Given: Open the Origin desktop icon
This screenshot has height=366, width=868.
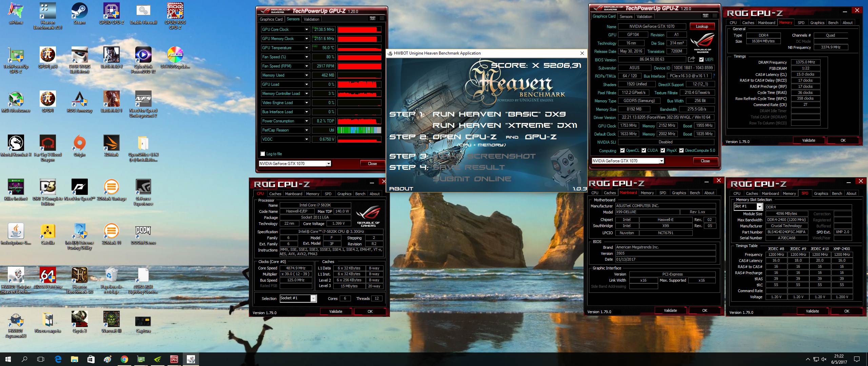Looking at the screenshot, I should click(79, 146).
